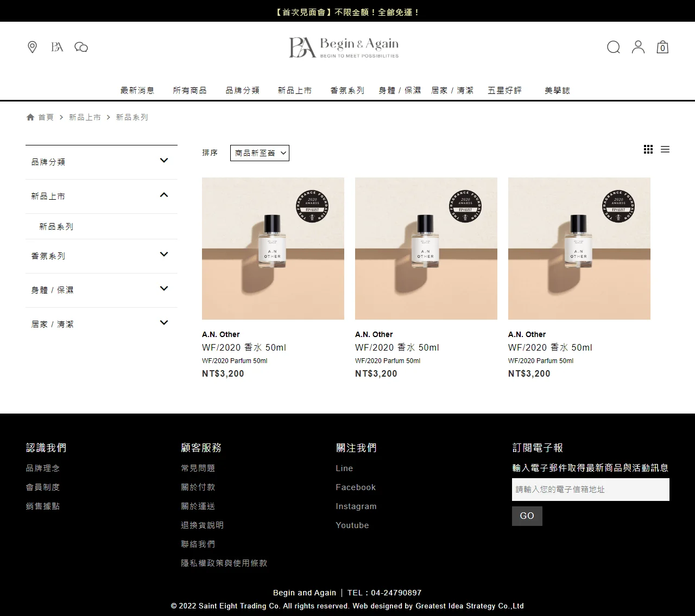Open the second product perfume image

click(426, 249)
